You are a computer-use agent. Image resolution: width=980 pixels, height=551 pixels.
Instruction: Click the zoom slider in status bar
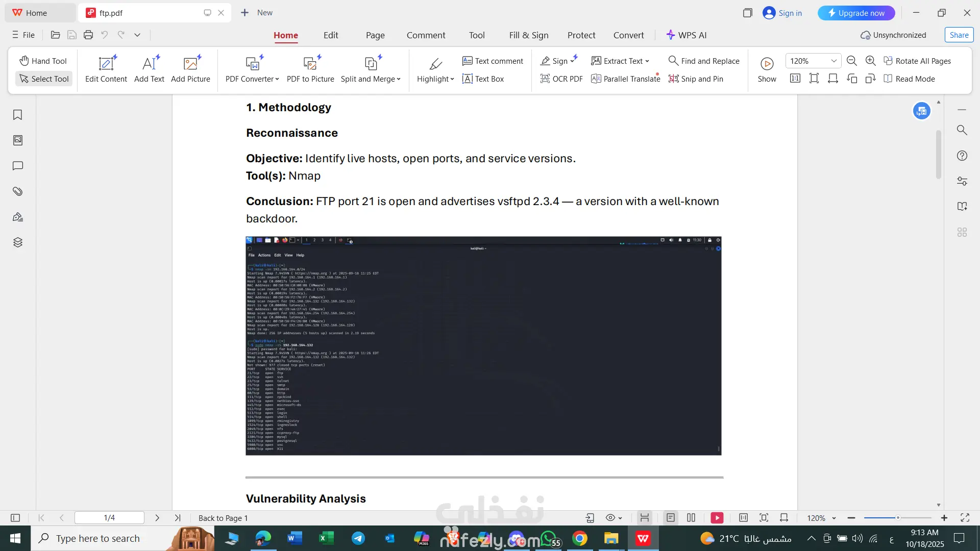(897, 518)
